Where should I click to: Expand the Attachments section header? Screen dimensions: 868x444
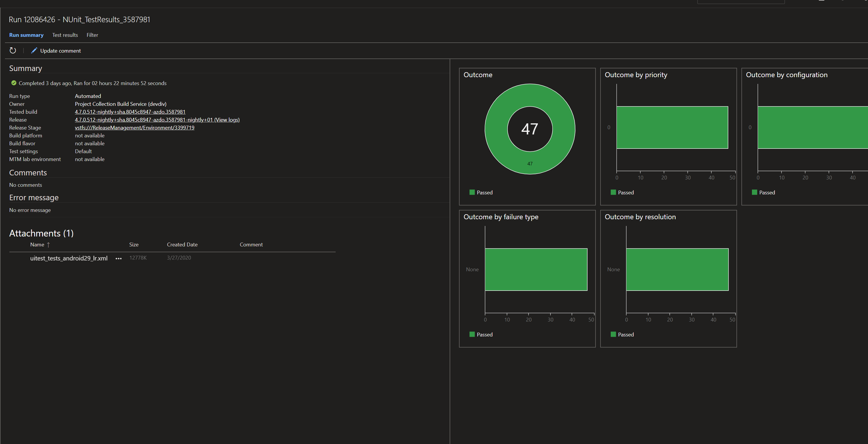pos(41,233)
